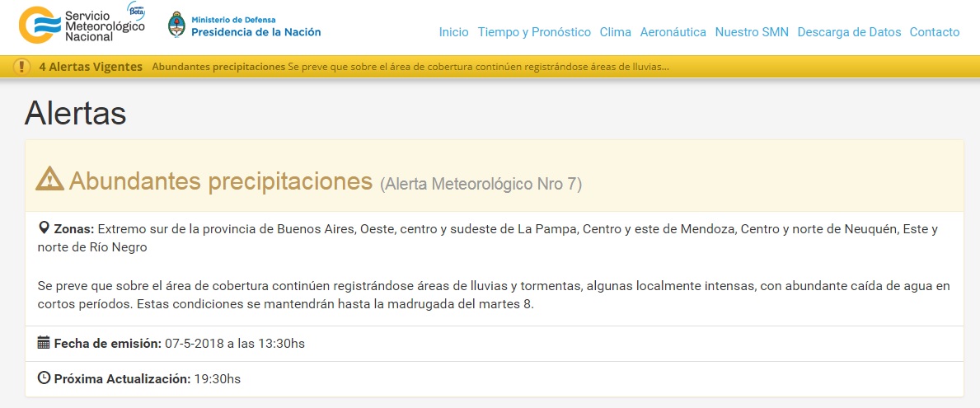
Task: Click the location pin icon next to Zonas
Action: coord(44,227)
